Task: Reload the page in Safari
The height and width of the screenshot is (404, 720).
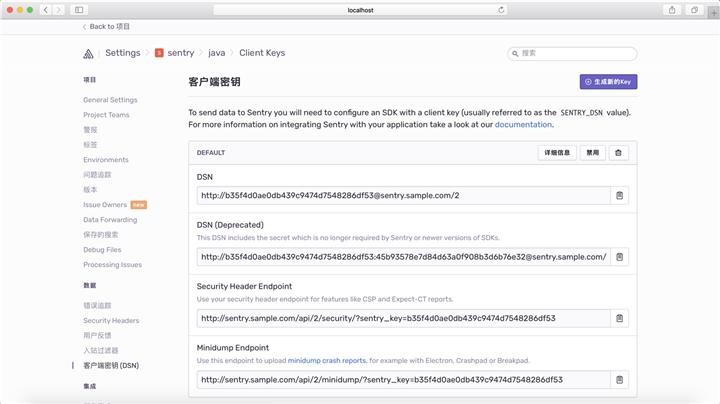Action: (x=501, y=10)
